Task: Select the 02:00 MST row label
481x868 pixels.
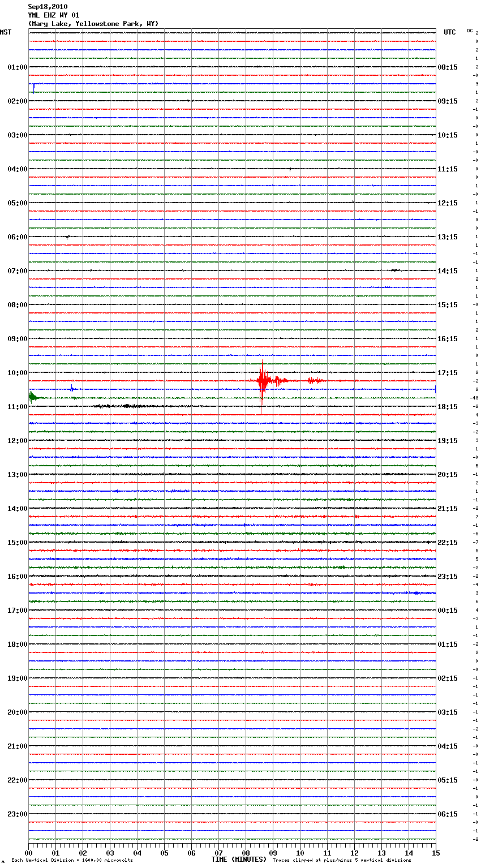Action: coord(18,101)
